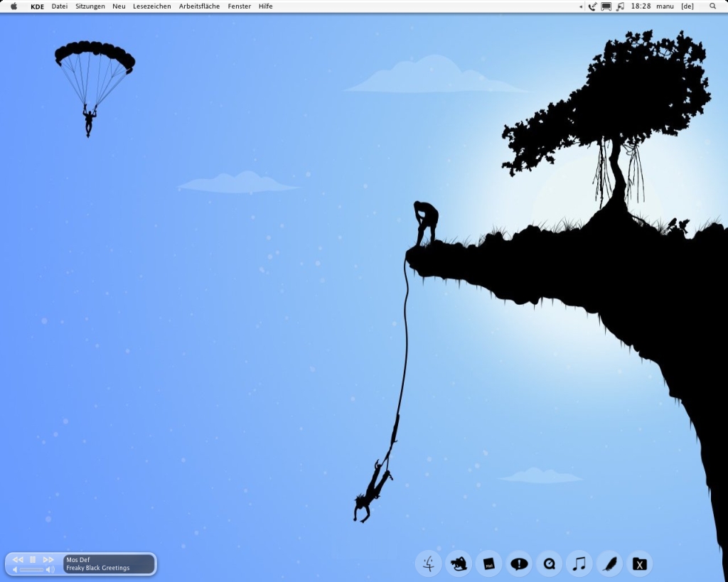Open the Lesezeichen menu
Viewport: 728px width, 582px height.
[x=152, y=6]
